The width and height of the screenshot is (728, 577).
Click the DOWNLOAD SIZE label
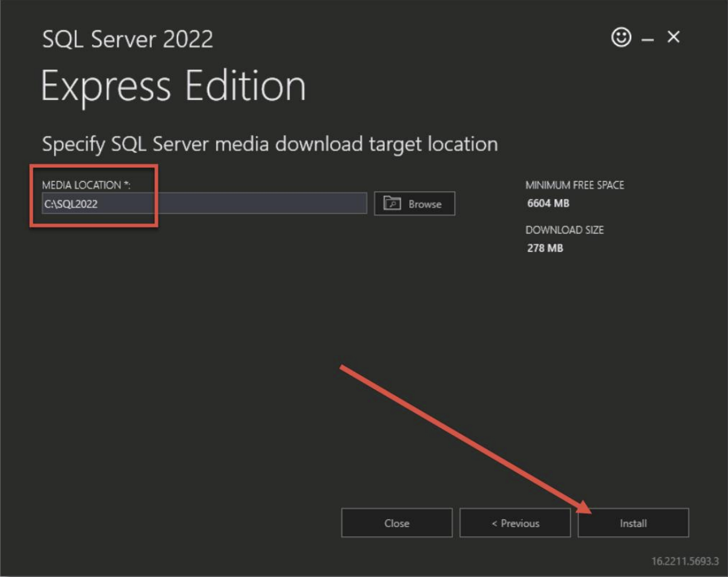(x=564, y=230)
